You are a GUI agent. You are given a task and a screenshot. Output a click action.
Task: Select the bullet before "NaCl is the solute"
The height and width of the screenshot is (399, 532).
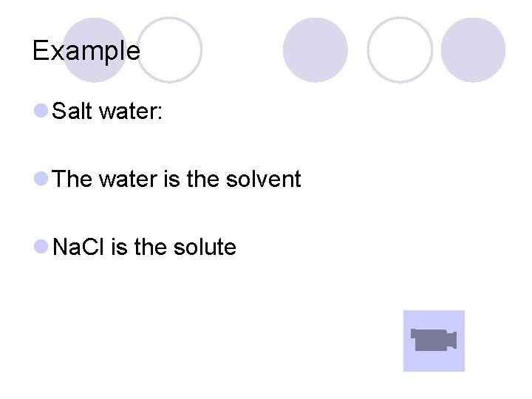point(41,247)
